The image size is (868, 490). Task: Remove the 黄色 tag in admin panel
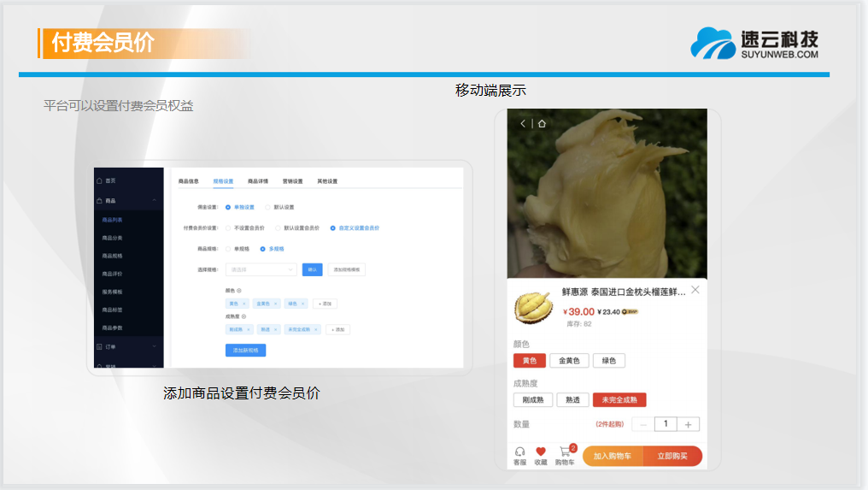[x=243, y=304]
